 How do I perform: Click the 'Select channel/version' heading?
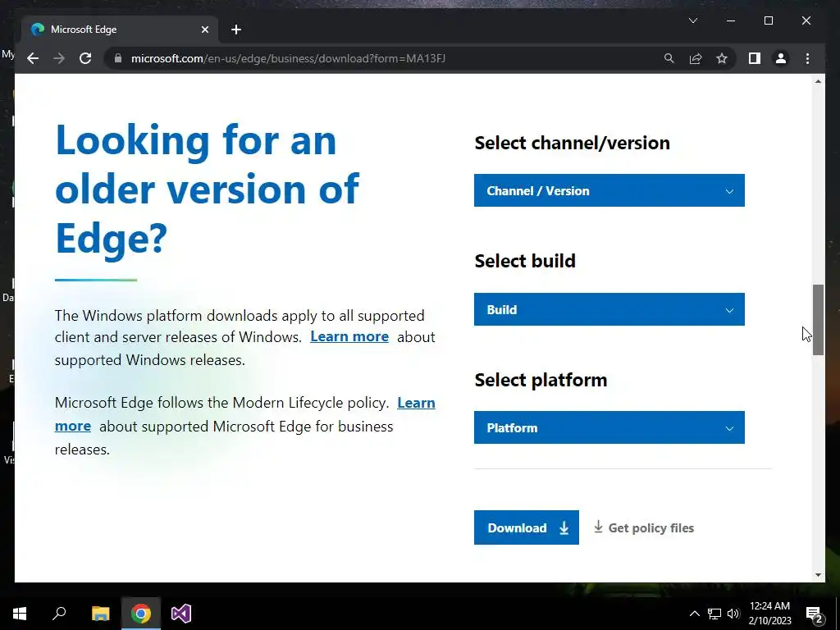(x=572, y=143)
